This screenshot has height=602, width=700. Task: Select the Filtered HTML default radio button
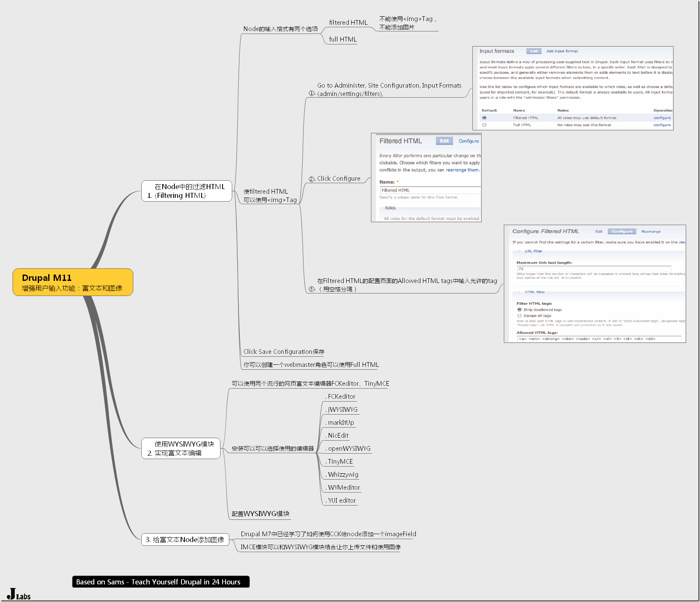tap(484, 118)
